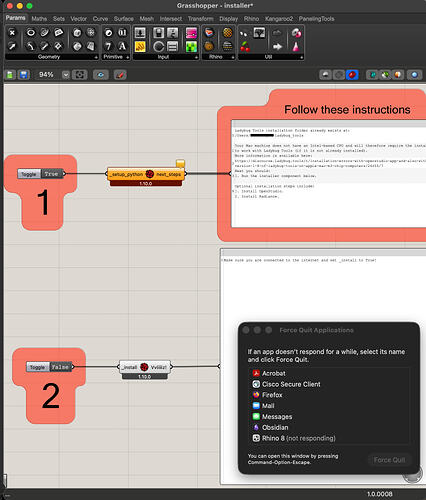
Task: Switch to the Kangaroo2 tab
Action: [x=279, y=19]
